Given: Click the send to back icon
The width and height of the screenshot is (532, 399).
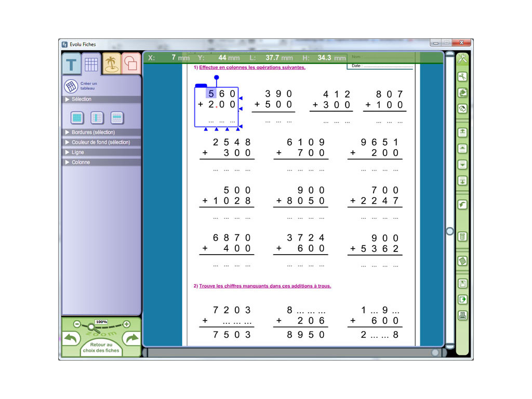Looking at the screenshot, I should (x=462, y=180).
